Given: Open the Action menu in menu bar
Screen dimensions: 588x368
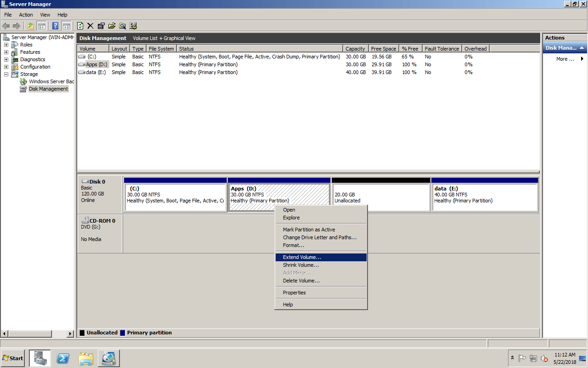Looking at the screenshot, I should click(26, 15).
